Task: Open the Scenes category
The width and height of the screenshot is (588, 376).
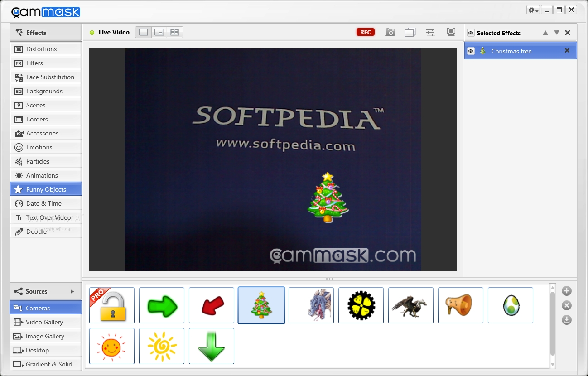Action: (x=46, y=105)
